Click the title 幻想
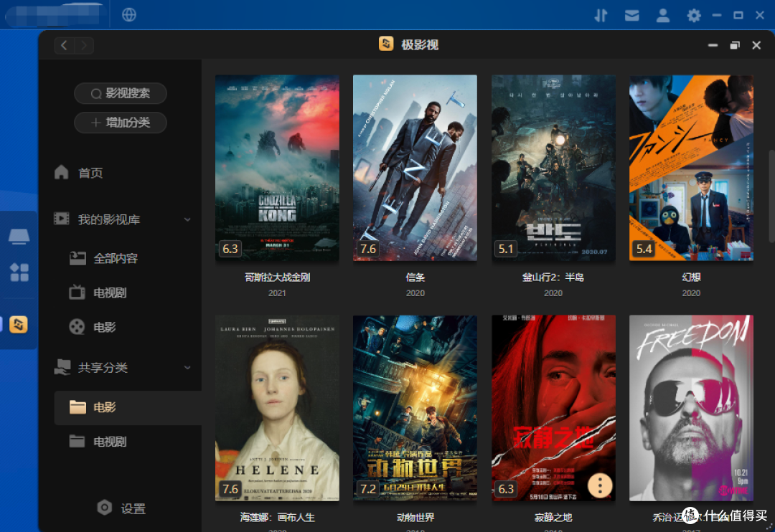775x532 pixels. click(692, 277)
